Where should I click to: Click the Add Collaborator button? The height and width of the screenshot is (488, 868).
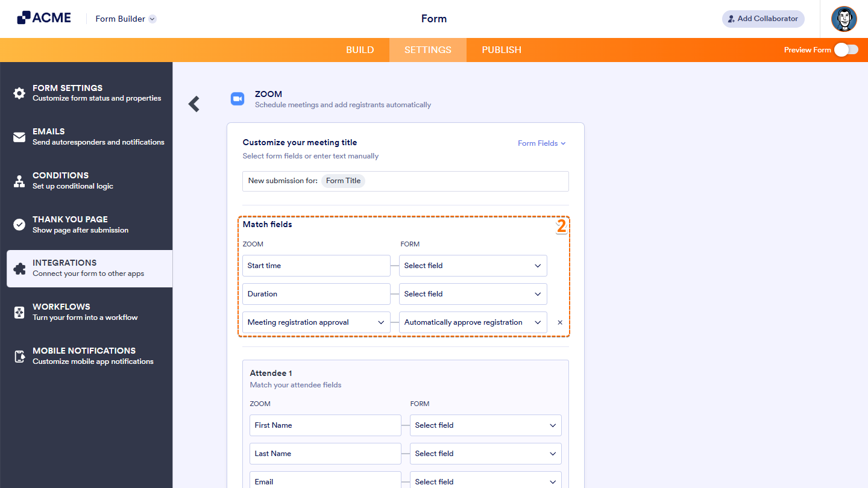pos(763,19)
